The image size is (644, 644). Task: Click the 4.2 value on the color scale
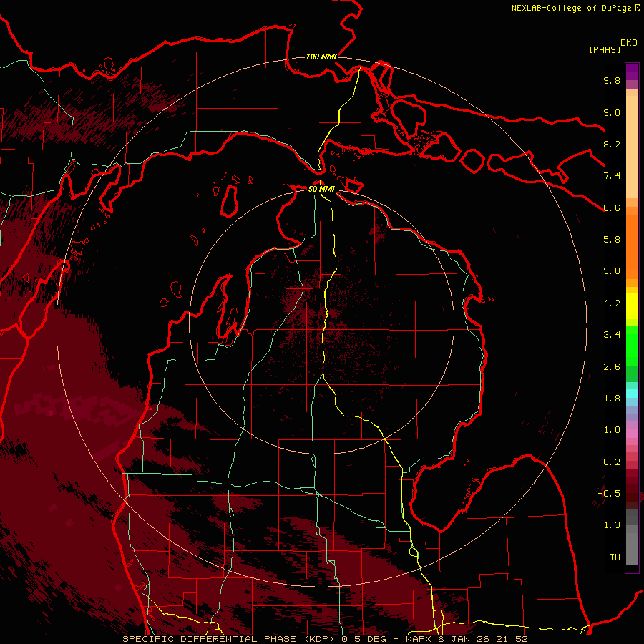pyautogui.click(x=612, y=303)
